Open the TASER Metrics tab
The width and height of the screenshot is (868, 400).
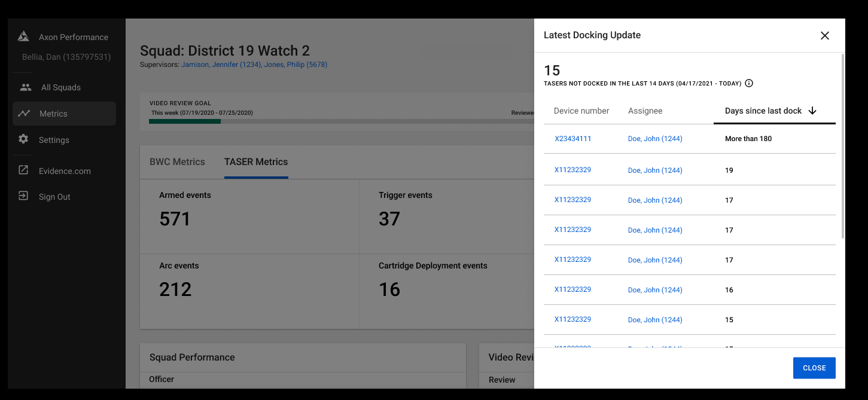click(x=256, y=161)
